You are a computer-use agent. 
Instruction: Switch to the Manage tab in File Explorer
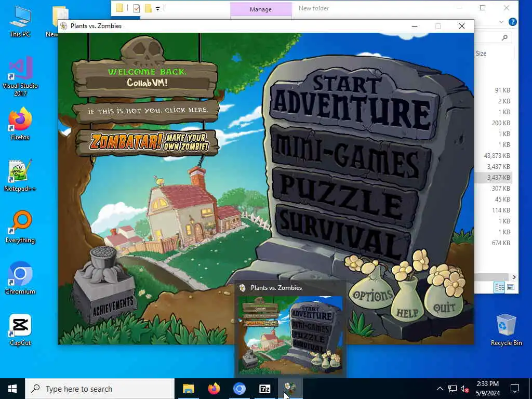(261, 9)
